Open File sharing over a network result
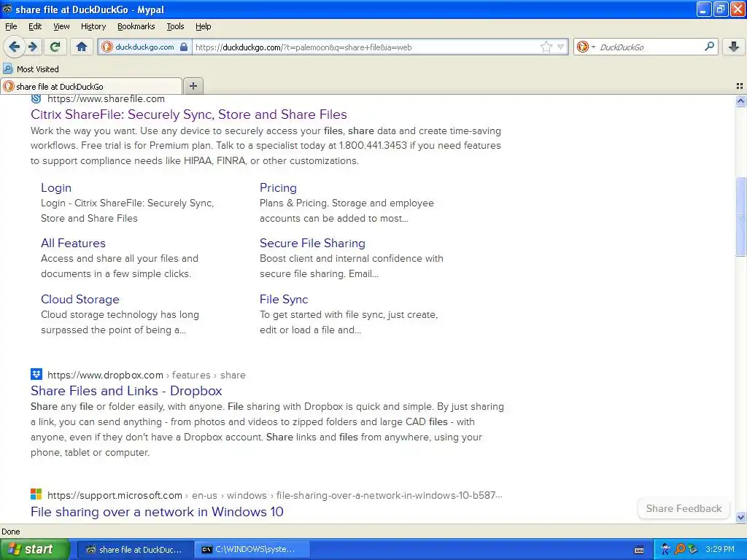747x560 pixels. pos(158,511)
